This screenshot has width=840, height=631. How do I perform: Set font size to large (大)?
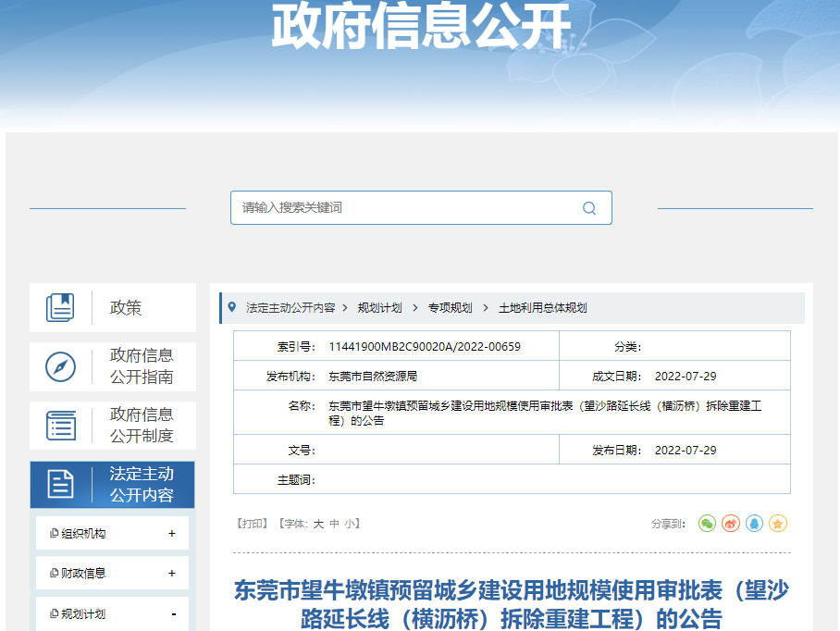coord(317,524)
